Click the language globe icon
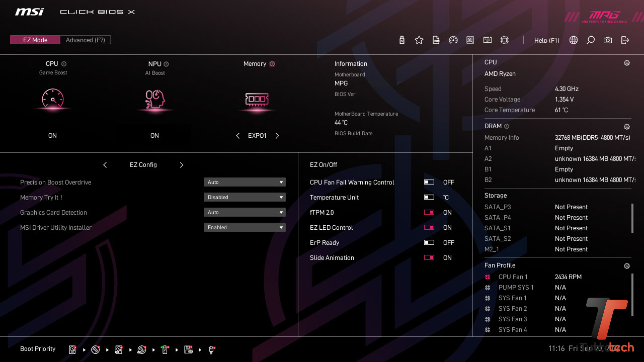 574,40
